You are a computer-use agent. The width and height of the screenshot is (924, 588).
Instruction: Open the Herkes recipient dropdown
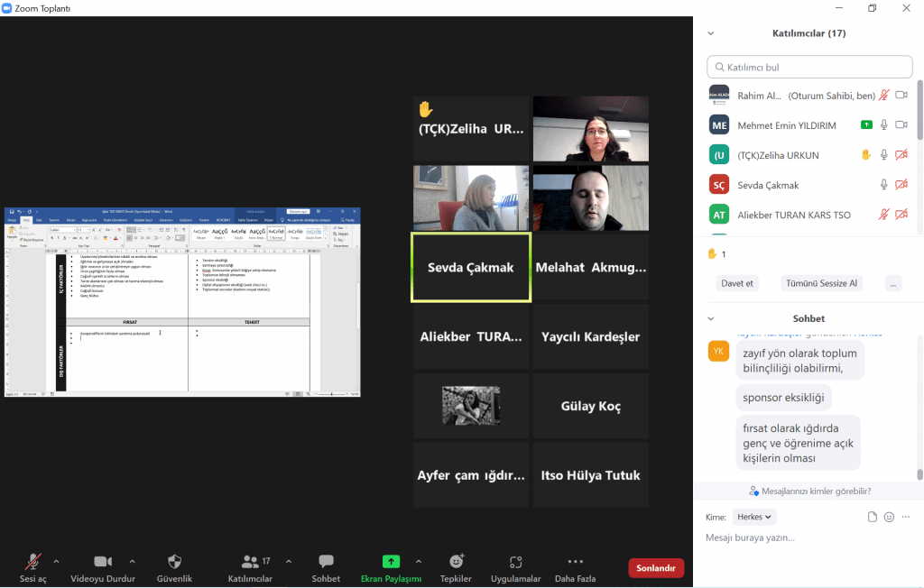coord(754,517)
